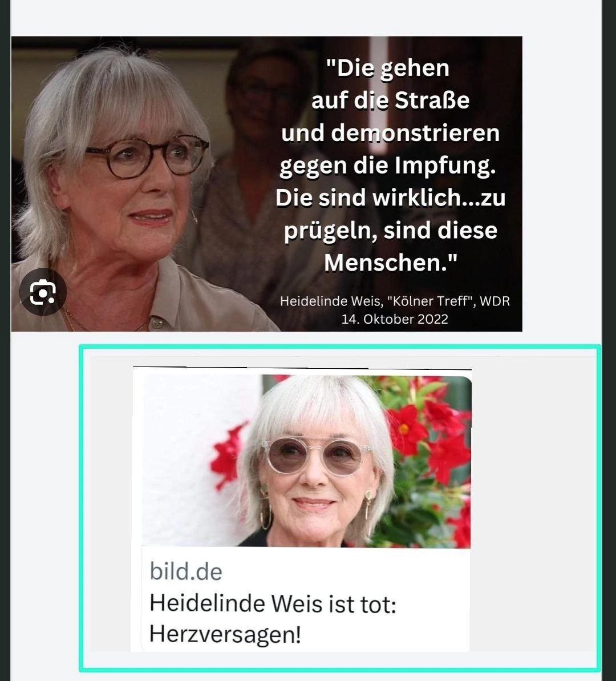
Task: Click the bild.de domain label
Action: point(186,571)
